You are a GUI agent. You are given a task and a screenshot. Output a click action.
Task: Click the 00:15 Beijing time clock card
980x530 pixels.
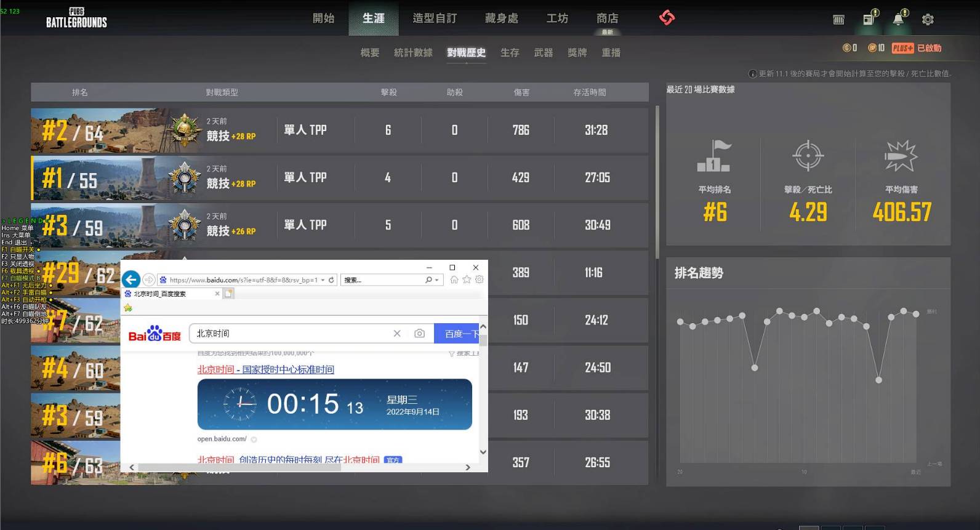point(334,404)
